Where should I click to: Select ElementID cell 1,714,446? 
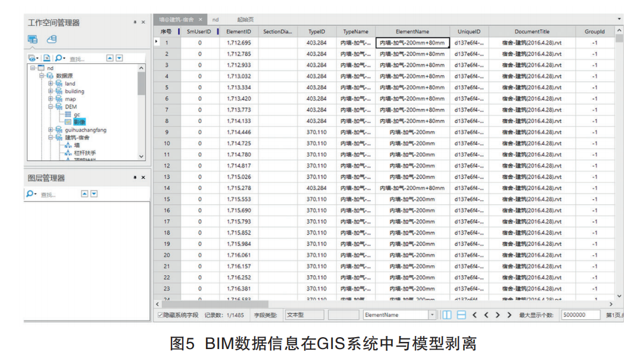[x=239, y=132]
